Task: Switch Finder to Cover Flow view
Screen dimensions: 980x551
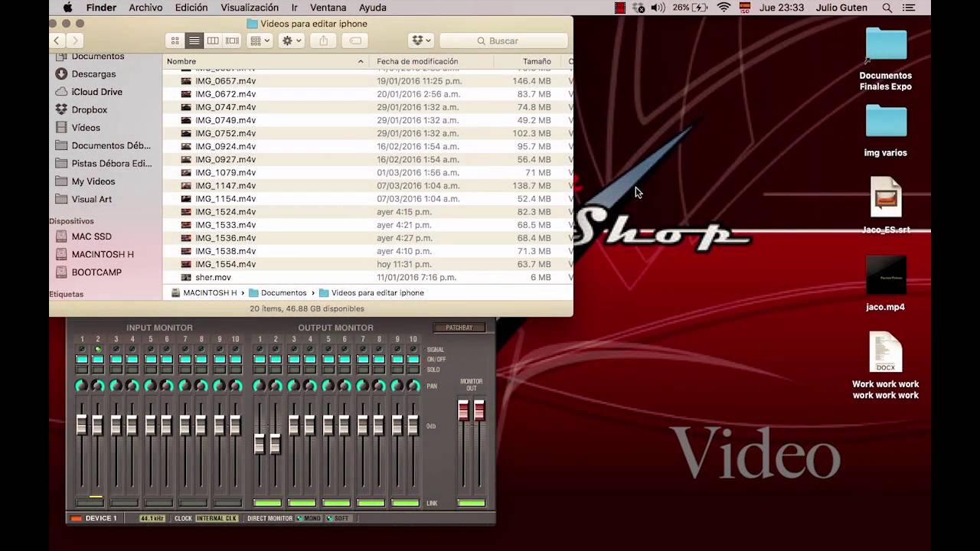Action: 232,41
